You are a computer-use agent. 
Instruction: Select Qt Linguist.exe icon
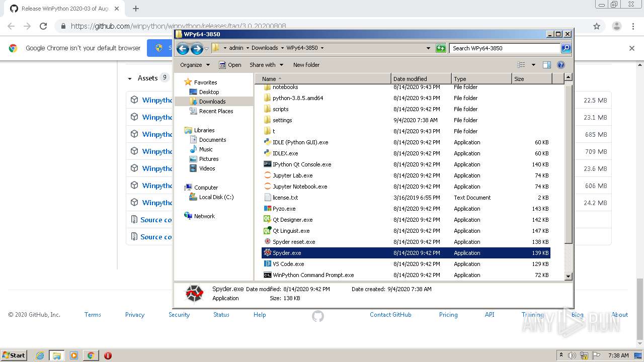[x=268, y=231]
